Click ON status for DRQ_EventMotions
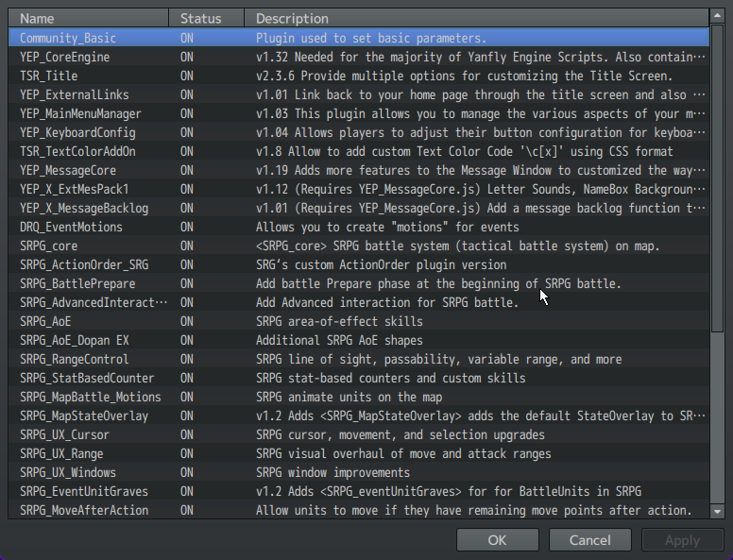The width and height of the screenshot is (733, 560). click(187, 228)
